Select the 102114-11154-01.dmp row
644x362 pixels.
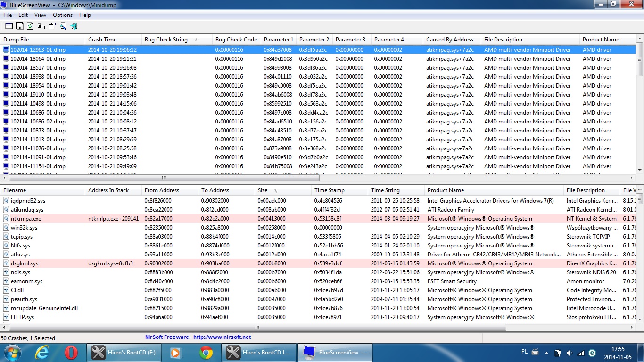pyautogui.click(x=318, y=166)
